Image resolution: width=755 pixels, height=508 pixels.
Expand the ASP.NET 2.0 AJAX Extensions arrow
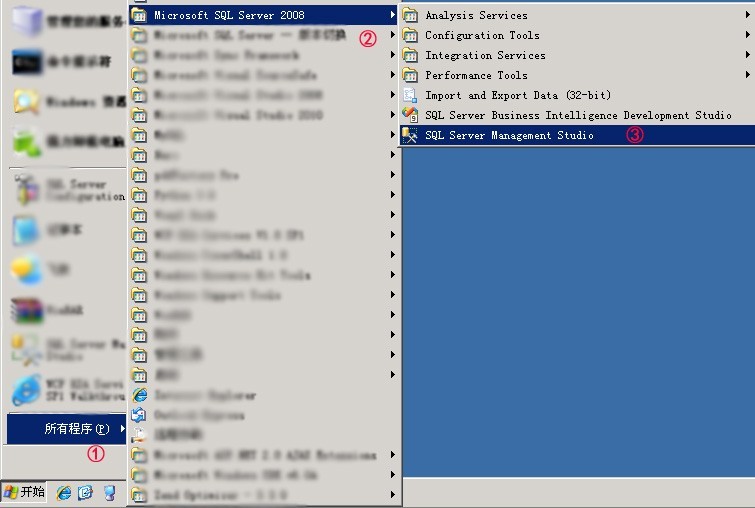pos(393,455)
